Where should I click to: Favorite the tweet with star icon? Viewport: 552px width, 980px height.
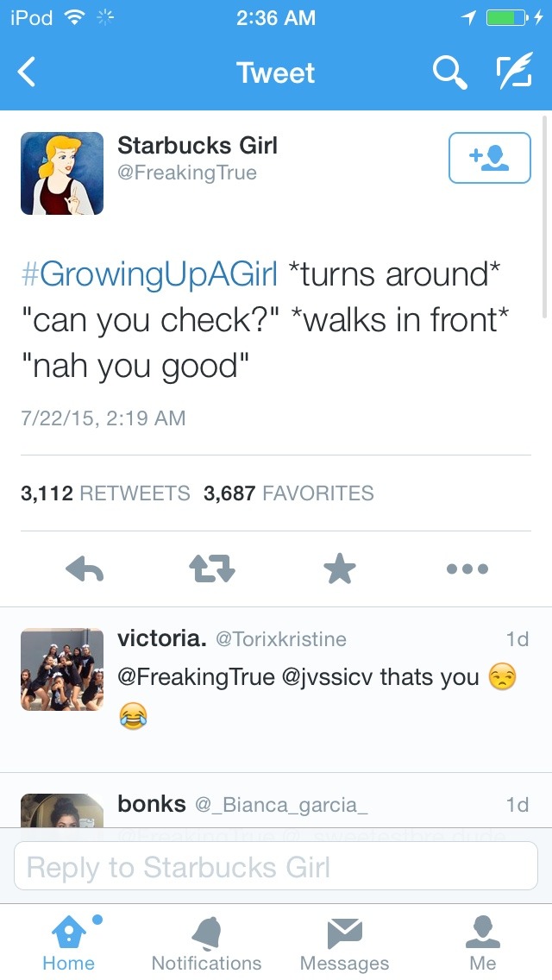[340, 569]
